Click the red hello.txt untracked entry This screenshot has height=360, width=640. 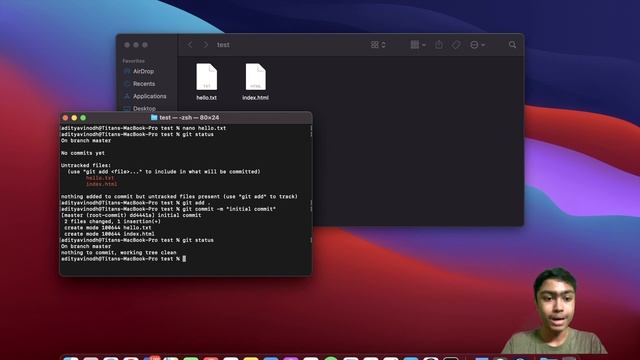[100, 178]
